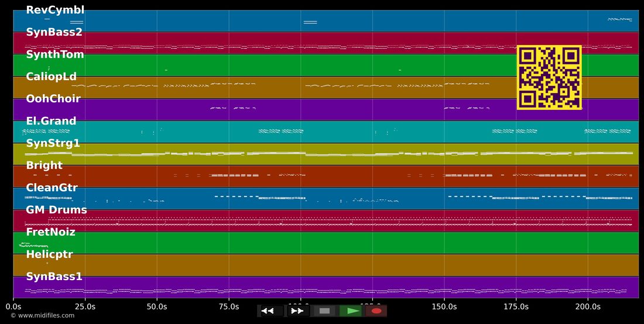Screen dimensions: 644x324
Task: Select the SynStrg1 track label
Action: [53, 143]
